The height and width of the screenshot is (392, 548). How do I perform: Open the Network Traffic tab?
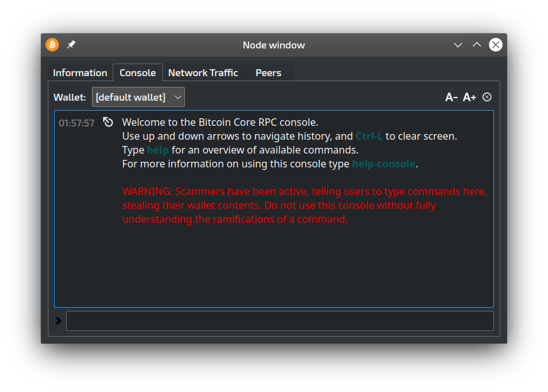(203, 72)
